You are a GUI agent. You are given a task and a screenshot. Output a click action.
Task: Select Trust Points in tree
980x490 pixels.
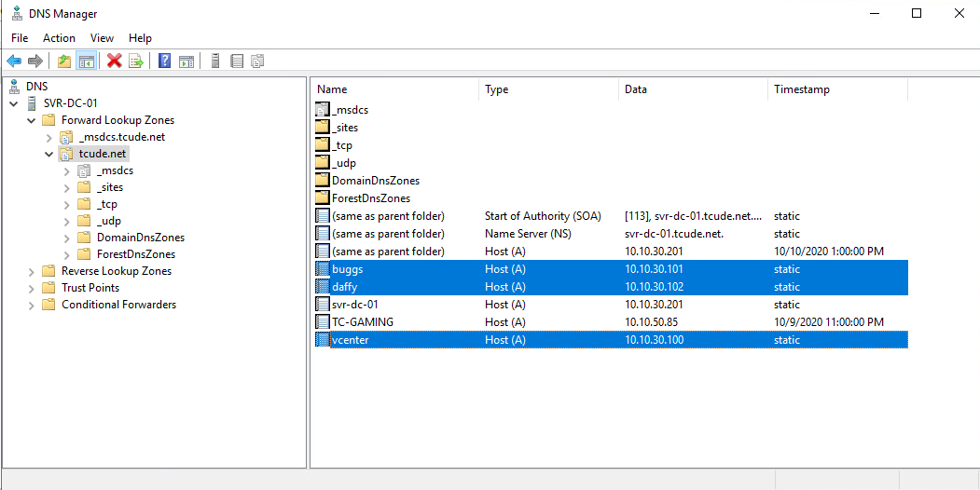click(90, 288)
